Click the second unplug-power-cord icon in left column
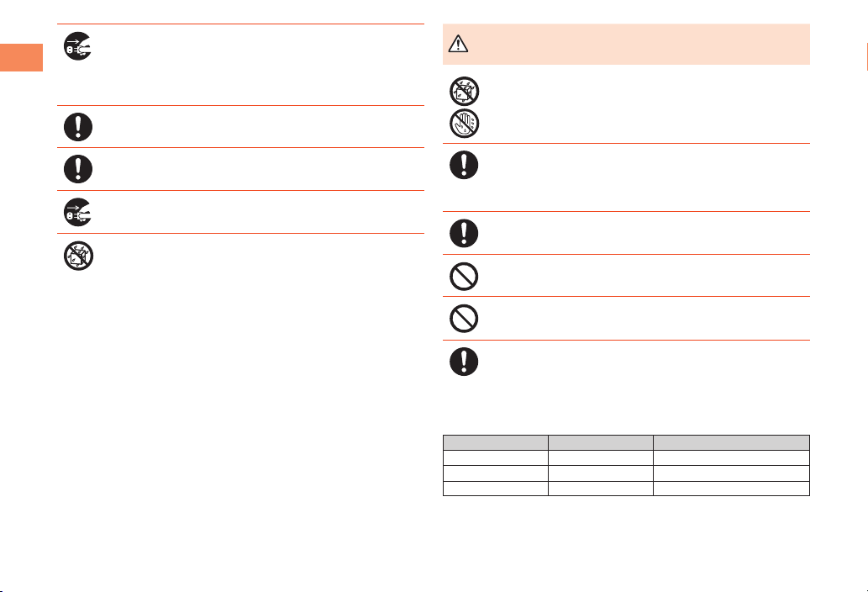This screenshot has height=592, width=868. (78, 212)
